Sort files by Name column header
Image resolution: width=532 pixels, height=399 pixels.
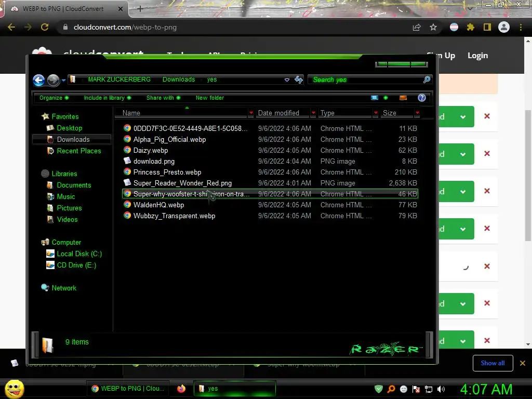coord(181,113)
